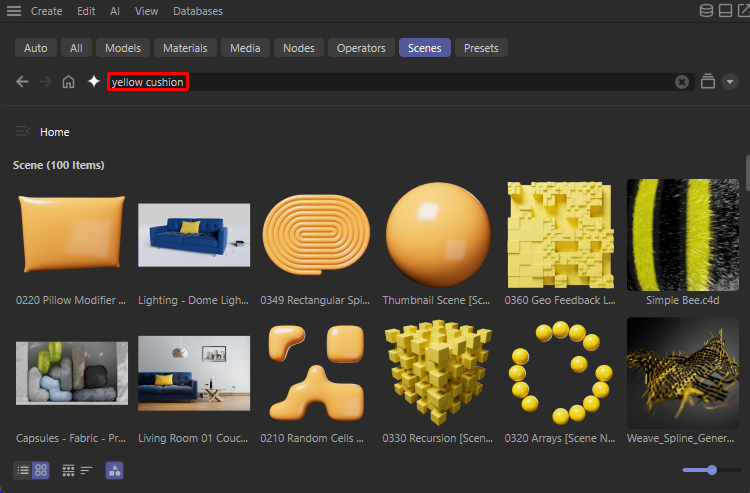Click the stacked layers icon beside search
Viewport: 750px width, 493px height.
[707, 81]
